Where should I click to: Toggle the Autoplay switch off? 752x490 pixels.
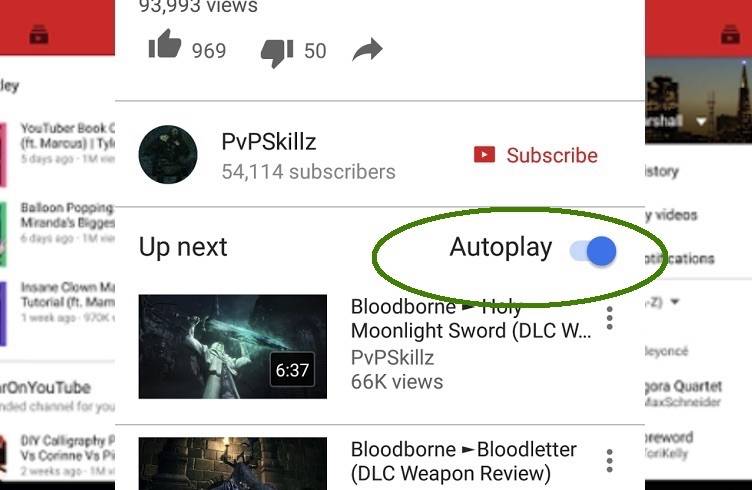(593, 251)
